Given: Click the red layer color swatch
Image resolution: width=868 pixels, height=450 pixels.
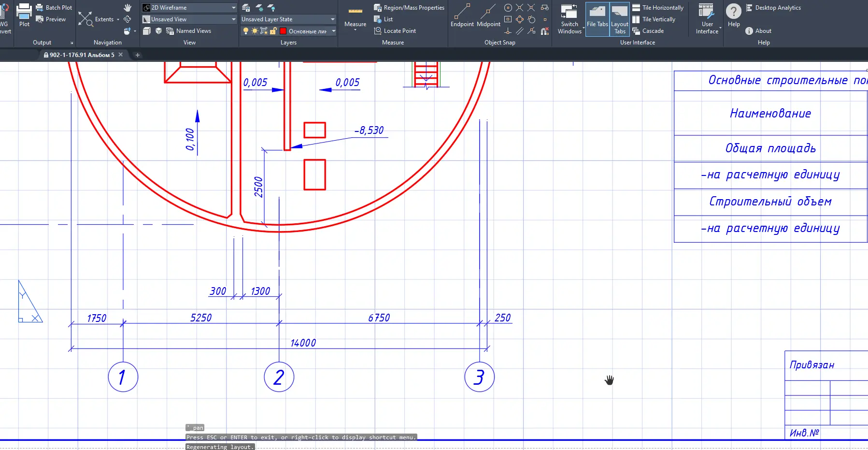Looking at the screenshot, I should [283, 31].
